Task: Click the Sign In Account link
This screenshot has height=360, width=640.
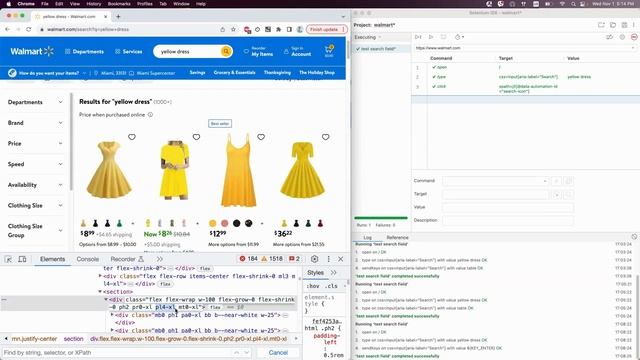Action: pos(297,51)
